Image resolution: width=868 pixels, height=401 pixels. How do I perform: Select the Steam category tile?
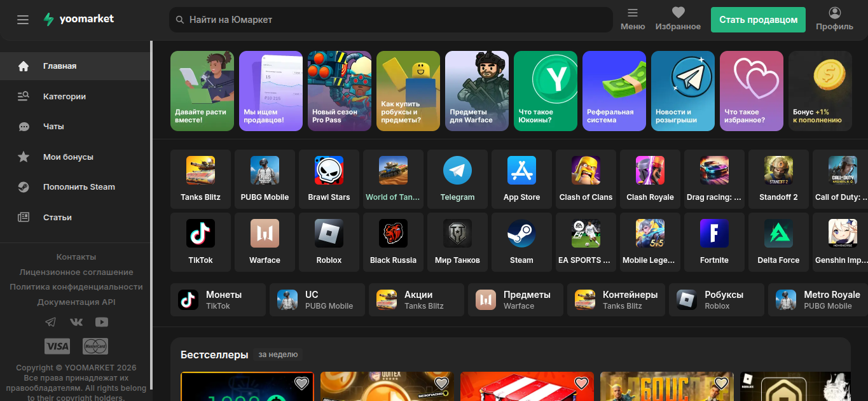point(521,242)
